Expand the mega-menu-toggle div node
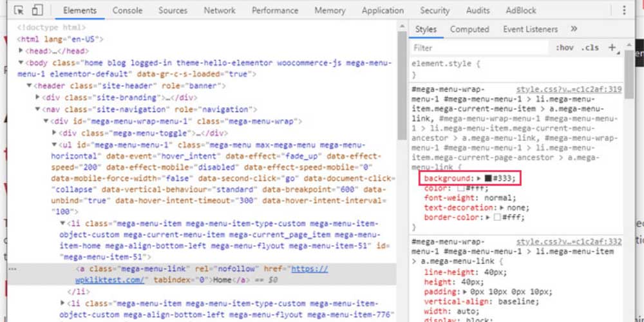This screenshot has height=322, width=644. click(53, 133)
